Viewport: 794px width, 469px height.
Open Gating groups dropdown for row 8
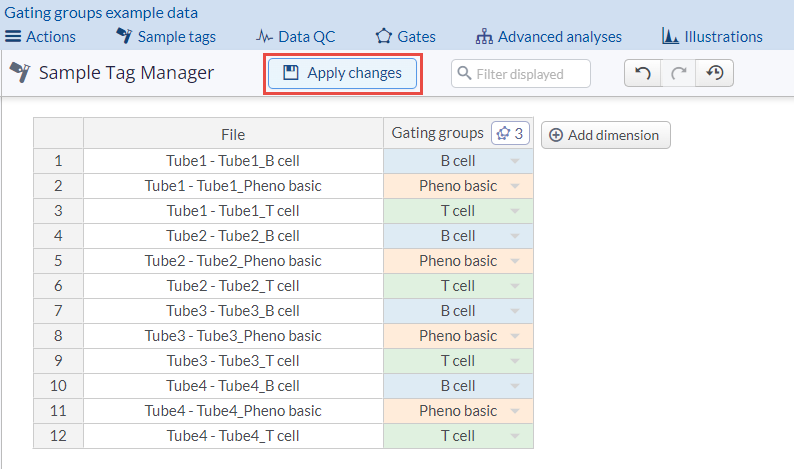click(x=515, y=336)
